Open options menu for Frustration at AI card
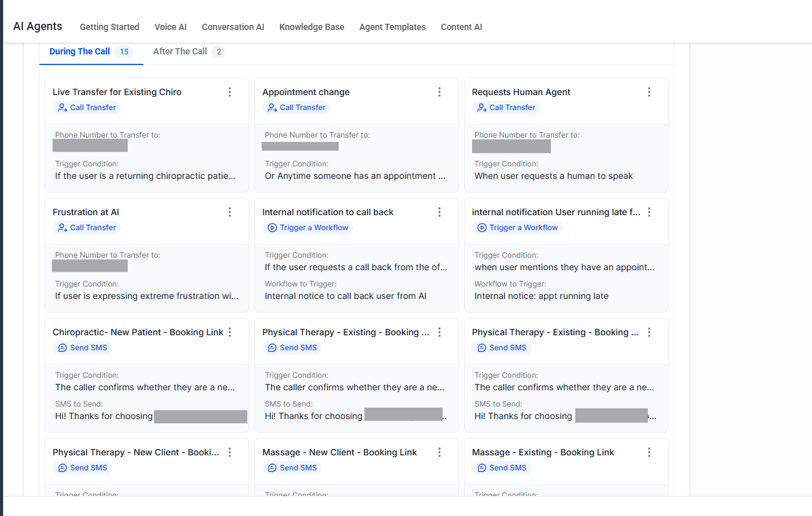The width and height of the screenshot is (812, 516). coord(230,212)
